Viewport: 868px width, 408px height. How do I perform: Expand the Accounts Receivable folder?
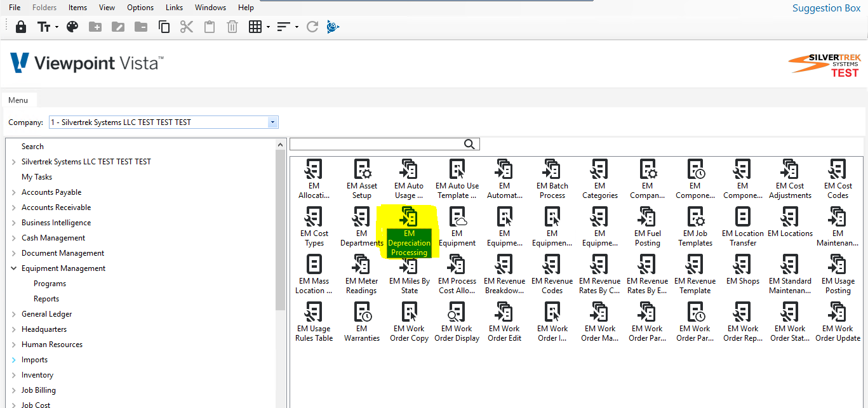(x=14, y=207)
